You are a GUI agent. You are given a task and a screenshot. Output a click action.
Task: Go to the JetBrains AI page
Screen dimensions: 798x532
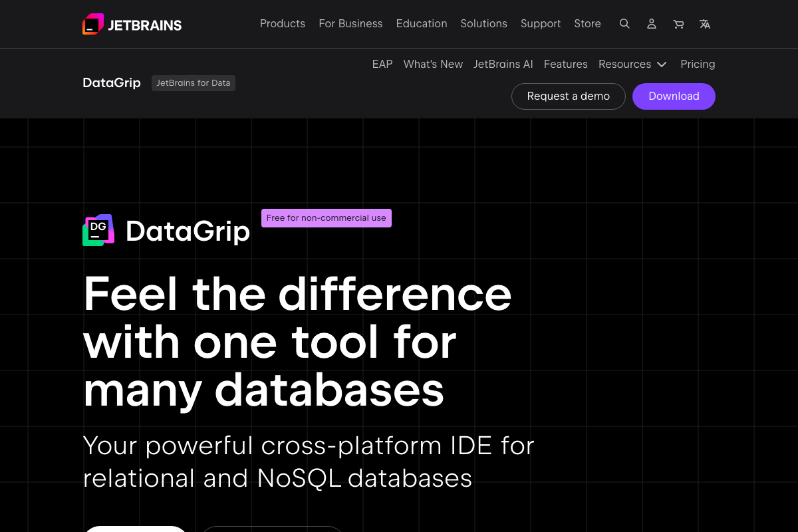(x=503, y=65)
